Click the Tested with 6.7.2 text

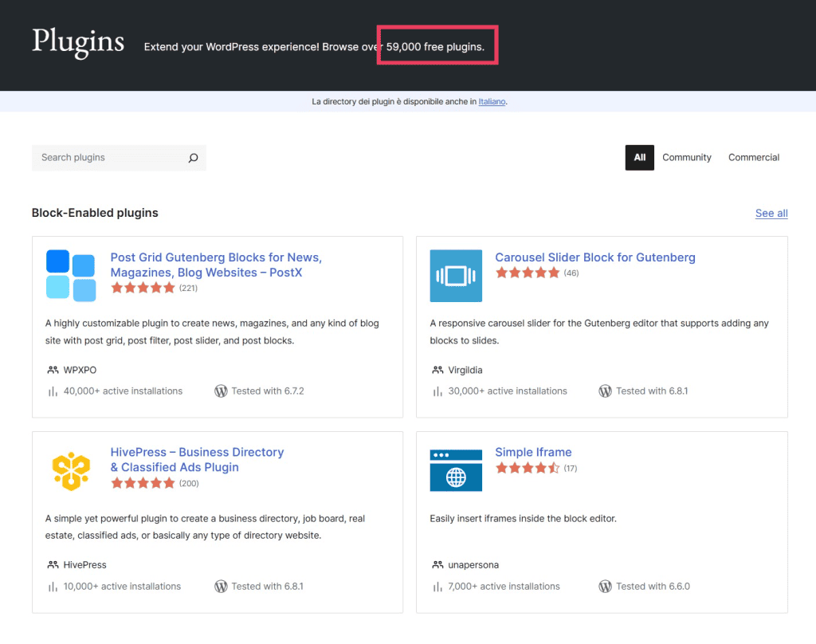268,391
